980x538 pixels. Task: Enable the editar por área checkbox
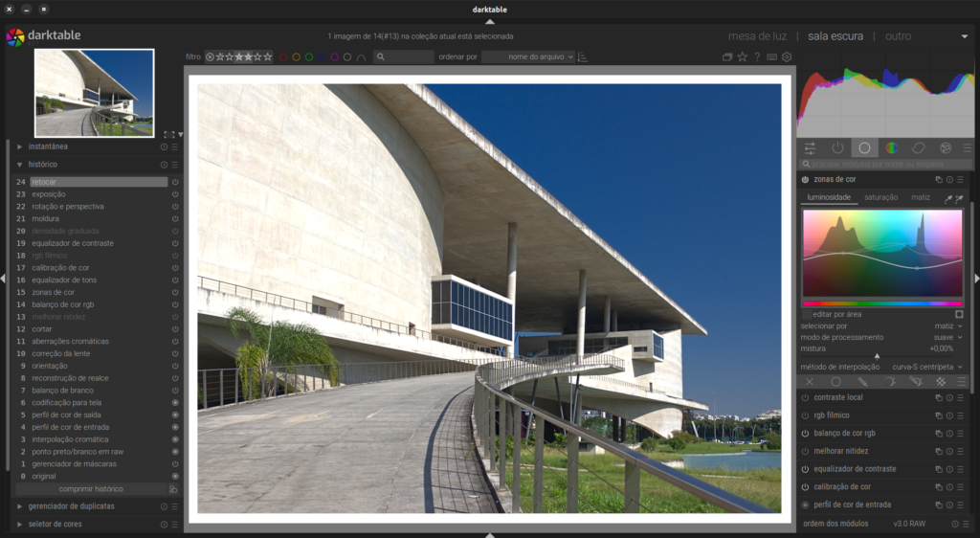coord(807,314)
